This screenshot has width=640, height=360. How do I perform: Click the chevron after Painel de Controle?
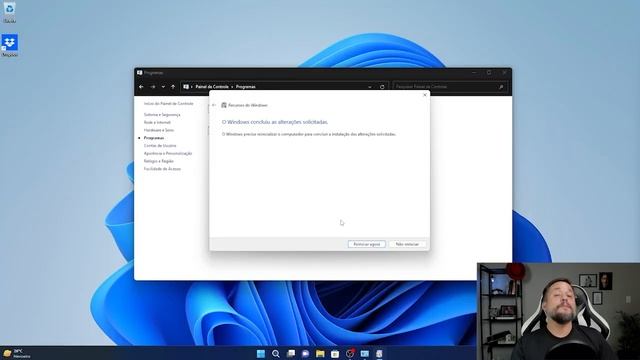232,87
